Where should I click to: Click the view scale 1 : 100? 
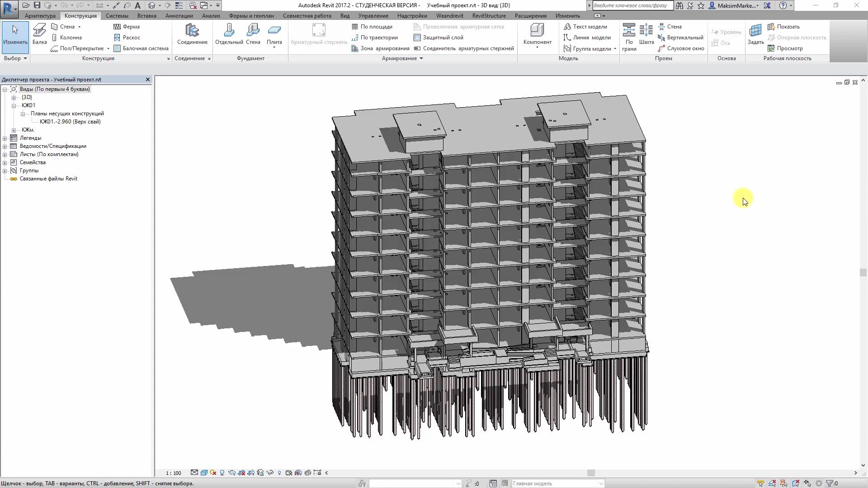coord(173,473)
